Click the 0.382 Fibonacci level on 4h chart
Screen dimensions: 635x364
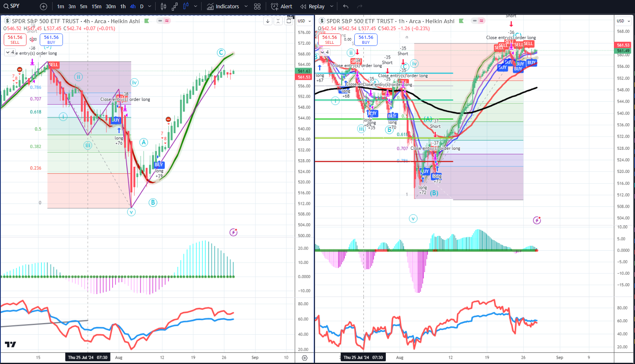coord(36,146)
